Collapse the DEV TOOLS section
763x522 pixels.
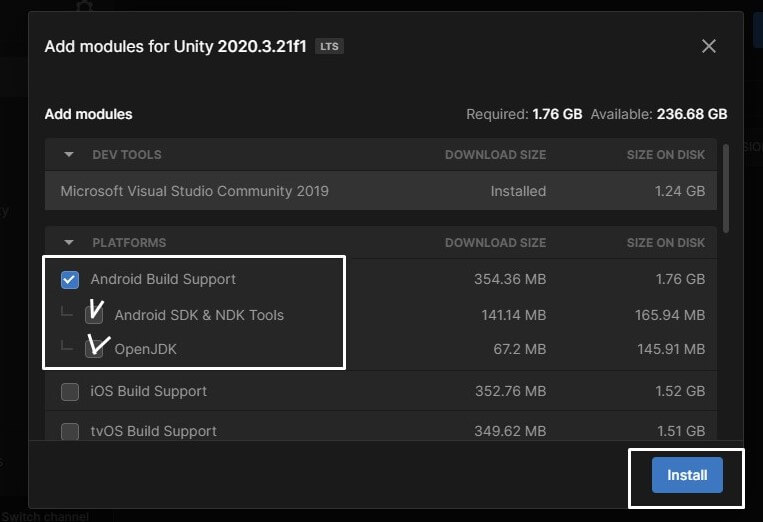click(x=69, y=155)
